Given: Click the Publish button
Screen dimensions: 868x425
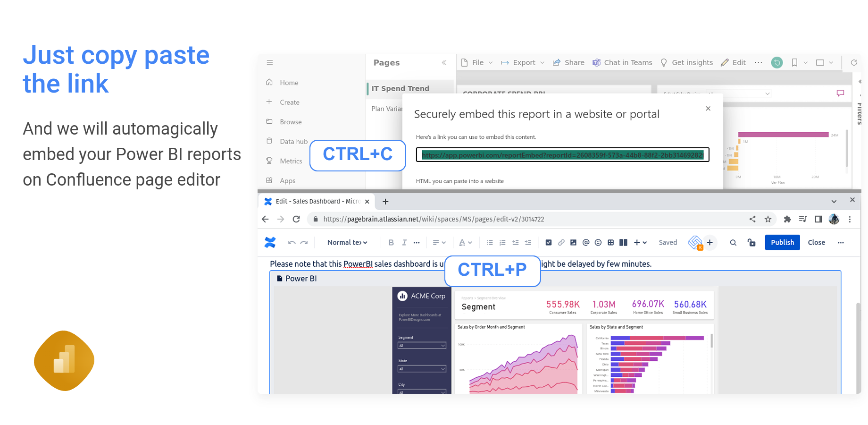Looking at the screenshot, I should click(782, 242).
